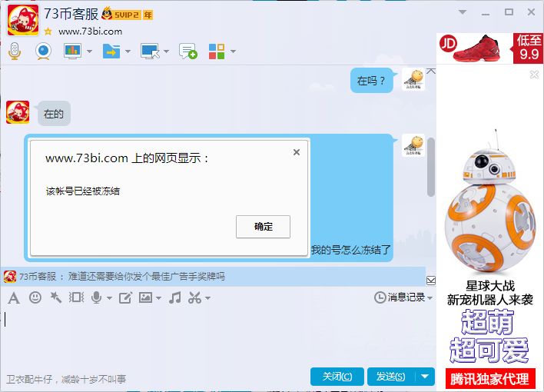Click my avatar beside the screenshot message
544x392 pixels.
click(x=413, y=145)
